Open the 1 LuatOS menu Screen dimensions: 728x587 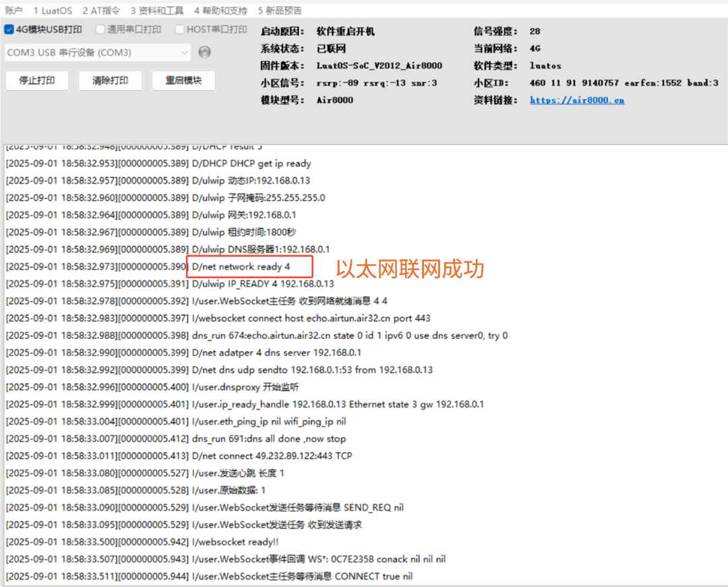click(53, 10)
